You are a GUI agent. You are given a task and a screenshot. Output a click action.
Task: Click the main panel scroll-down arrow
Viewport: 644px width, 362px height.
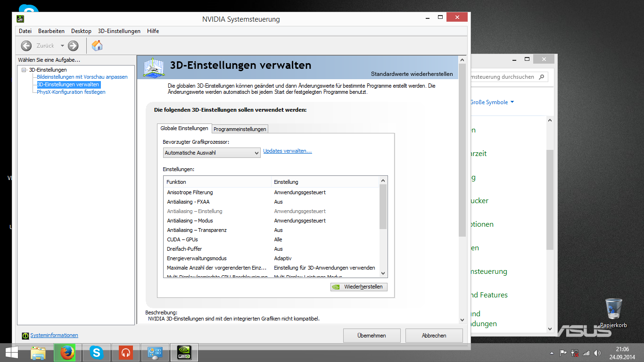pos(462,320)
